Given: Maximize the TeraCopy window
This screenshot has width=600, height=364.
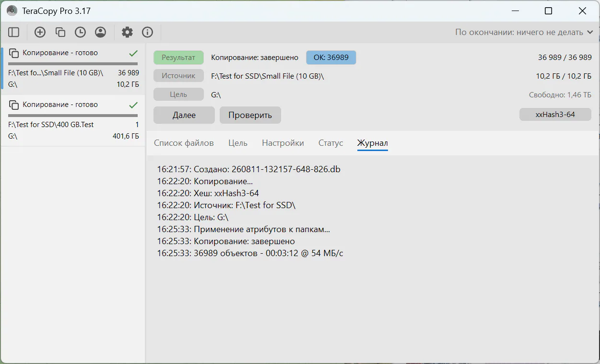Looking at the screenshot, I should 549,11.
